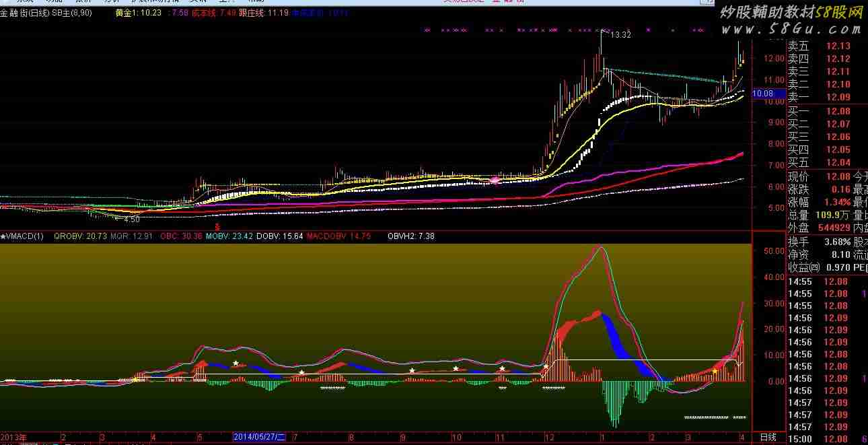Select the 日线 period tab at the bottom right
The image size is (868, 445).
coord(768,437)
